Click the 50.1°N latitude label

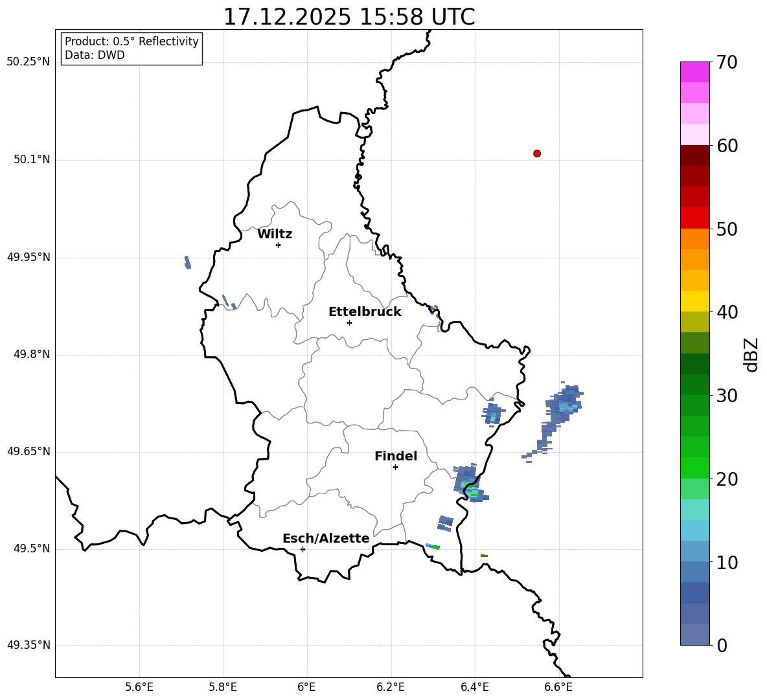32,159
